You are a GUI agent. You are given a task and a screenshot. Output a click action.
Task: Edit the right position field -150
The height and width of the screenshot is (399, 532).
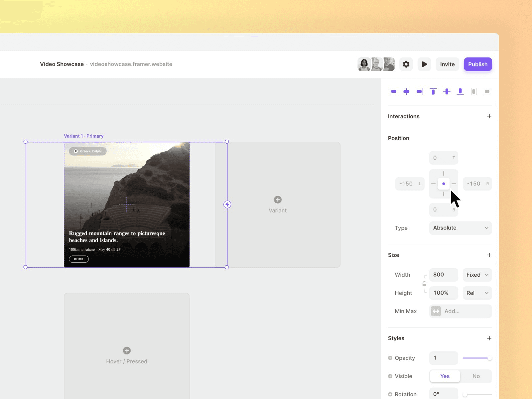pyautogui.click(x=477, y=184)
